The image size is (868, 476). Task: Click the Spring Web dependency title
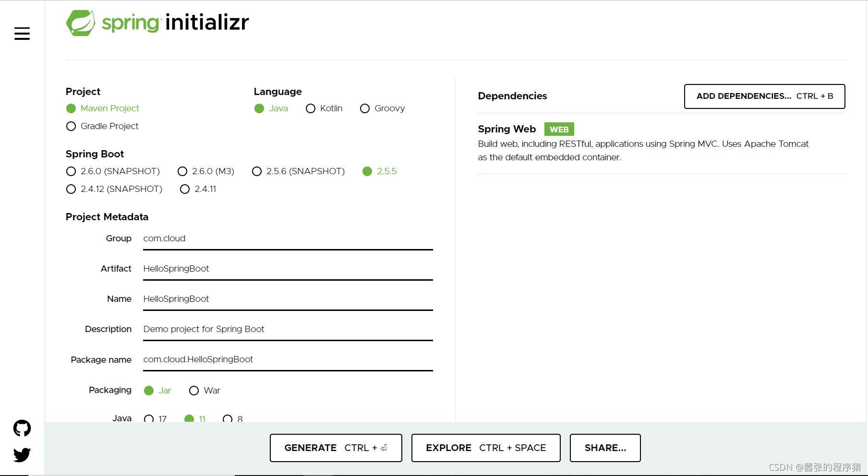[507, 129]
